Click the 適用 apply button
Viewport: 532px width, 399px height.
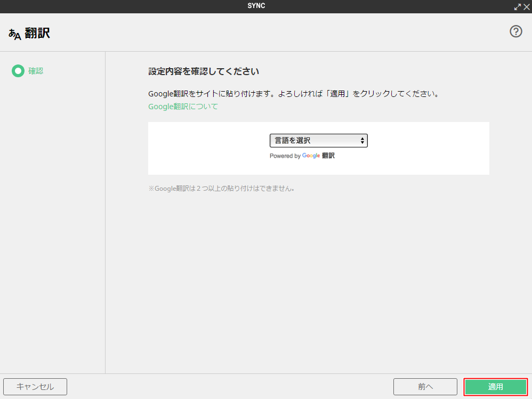tap(495, 387)
